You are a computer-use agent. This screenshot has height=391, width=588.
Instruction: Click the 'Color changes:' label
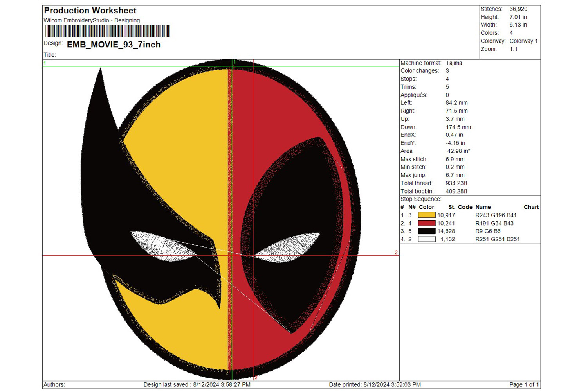click(x=420, y=71)
